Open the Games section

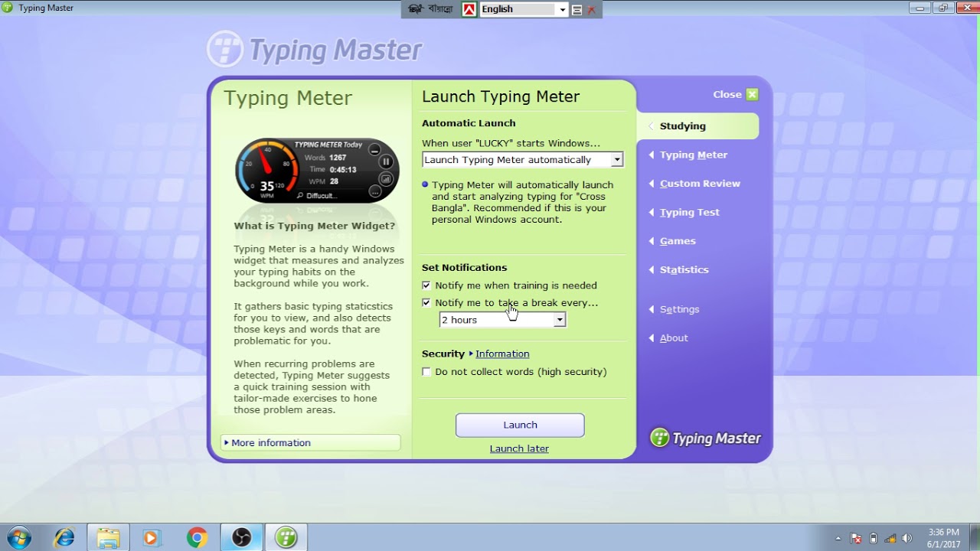point(678,241)
